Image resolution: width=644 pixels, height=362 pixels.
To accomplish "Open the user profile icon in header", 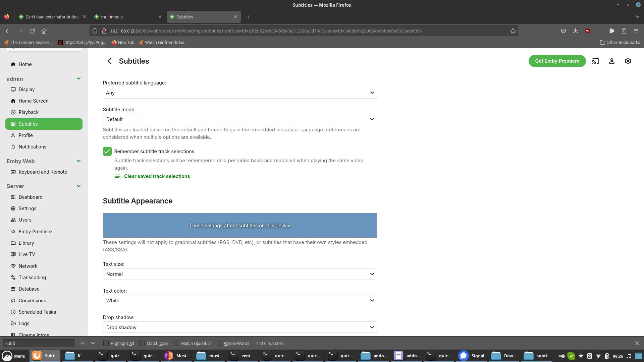I will point(611,61).
